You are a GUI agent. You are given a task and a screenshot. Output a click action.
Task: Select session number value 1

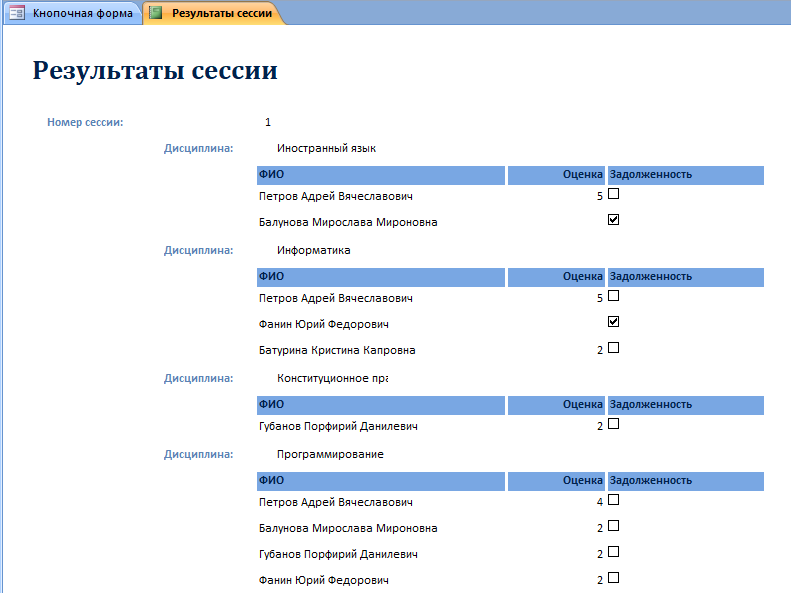[268, 122]
